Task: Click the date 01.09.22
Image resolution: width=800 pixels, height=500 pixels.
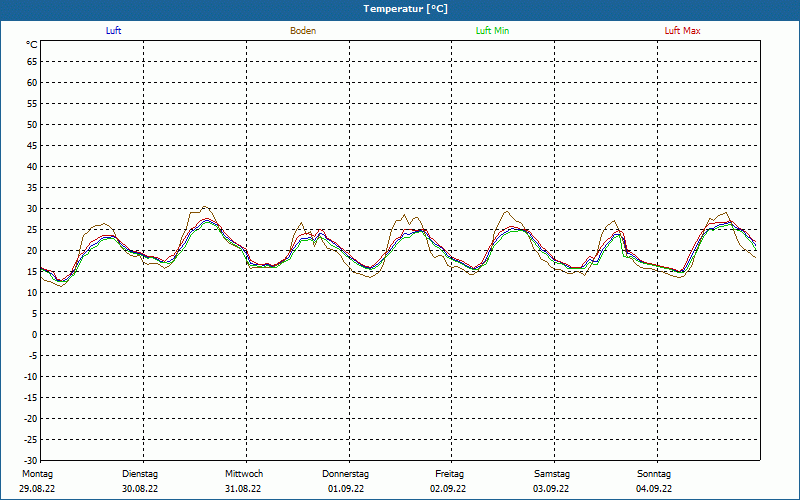Action: tap(346, 489)
